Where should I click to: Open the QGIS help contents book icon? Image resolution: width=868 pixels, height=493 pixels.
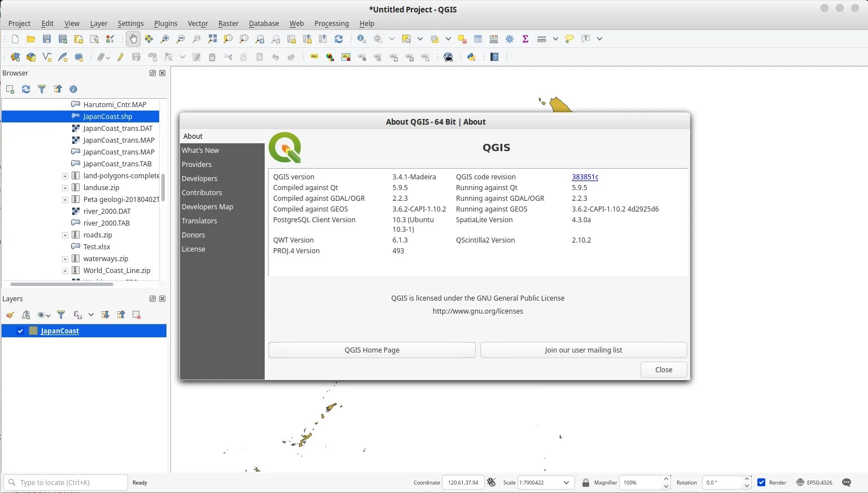coord(494,57)
